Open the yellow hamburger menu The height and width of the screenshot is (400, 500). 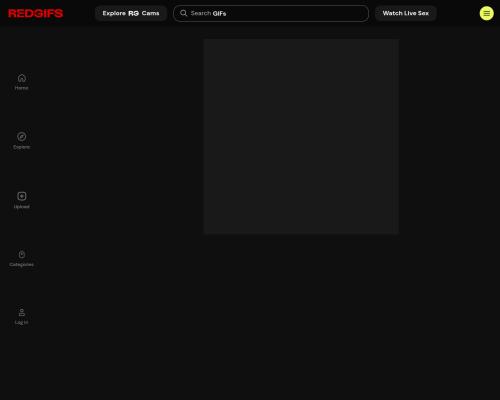point(487,13)
